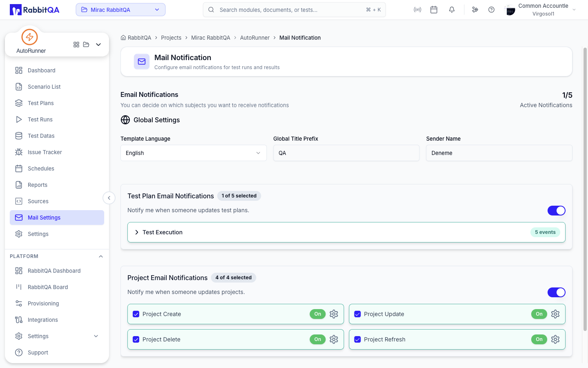Click the 5 events badge

(x=545, y=232)
